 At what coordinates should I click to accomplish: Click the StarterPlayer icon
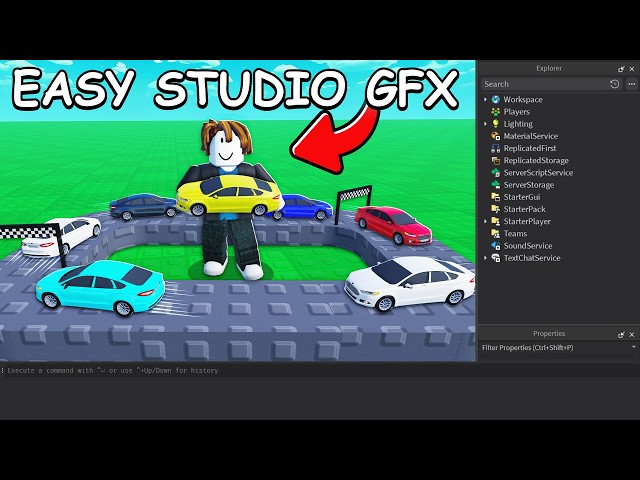click(x=496, y=221)
